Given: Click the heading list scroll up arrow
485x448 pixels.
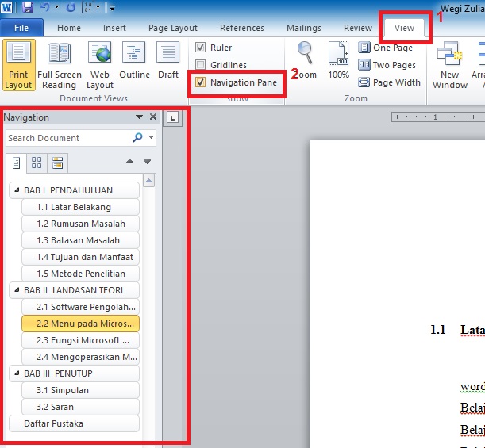Looking at the screenshot, I should (x=149, y=181).
